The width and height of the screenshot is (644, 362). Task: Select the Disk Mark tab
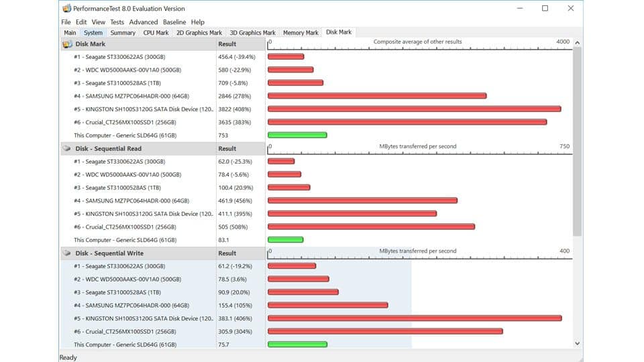(x=339, y=32)
